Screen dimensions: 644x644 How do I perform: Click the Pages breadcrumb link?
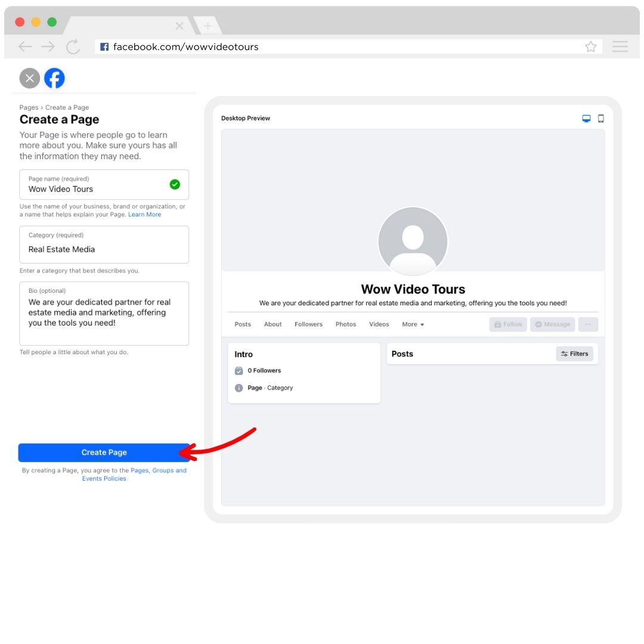click(x=29, y=107)
